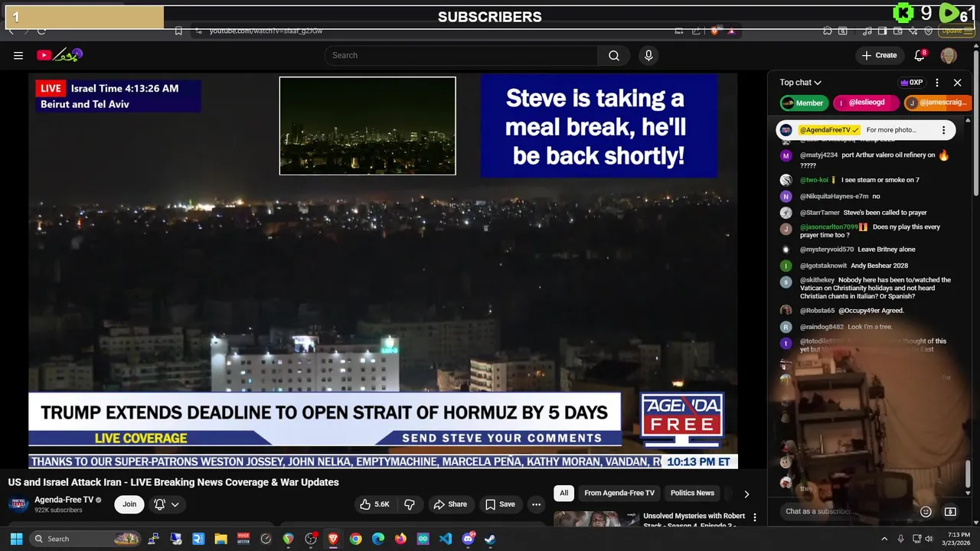
Task: Open the account avatar menu
Action: (949, 55)
